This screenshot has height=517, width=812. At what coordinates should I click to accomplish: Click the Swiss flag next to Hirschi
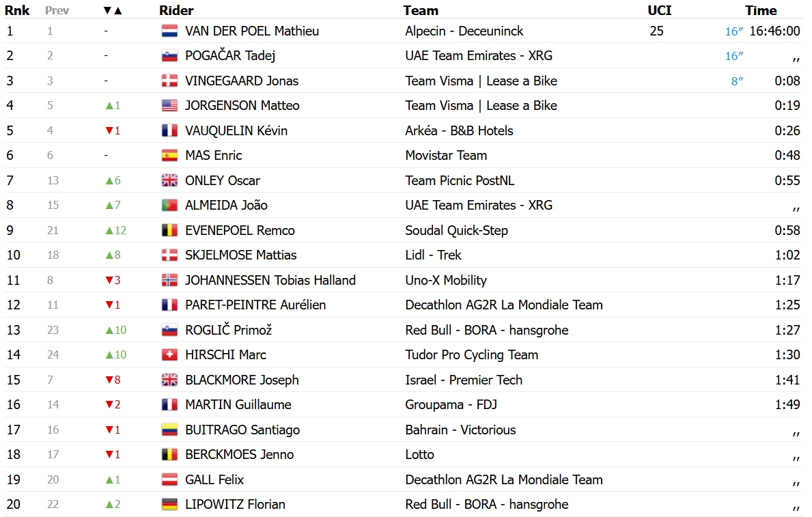(x=169, y=355)
